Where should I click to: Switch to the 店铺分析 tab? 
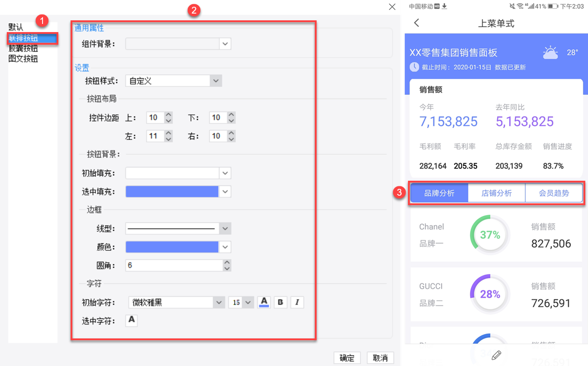coord(497,193)
